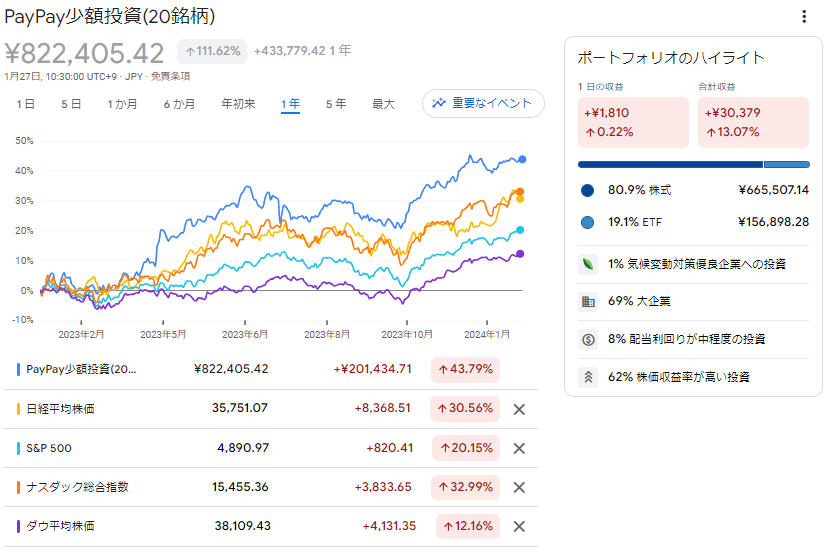
Task: Show the 最大 time range
Action: [x=383, y=104]
